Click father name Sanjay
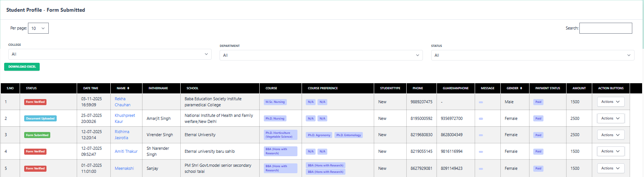 coord(152,168)
